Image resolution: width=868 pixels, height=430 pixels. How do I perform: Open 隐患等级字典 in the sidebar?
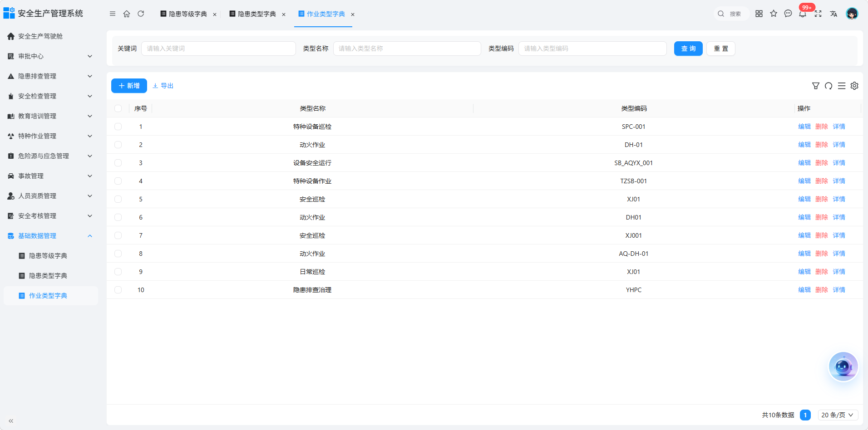[51, 256]
